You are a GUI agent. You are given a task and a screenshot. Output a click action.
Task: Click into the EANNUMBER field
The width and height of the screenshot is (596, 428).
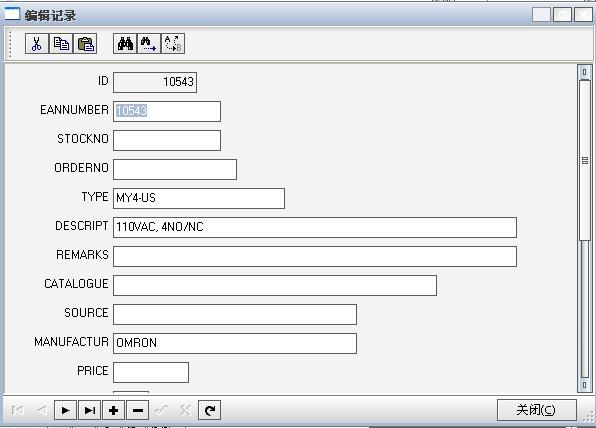167,111
